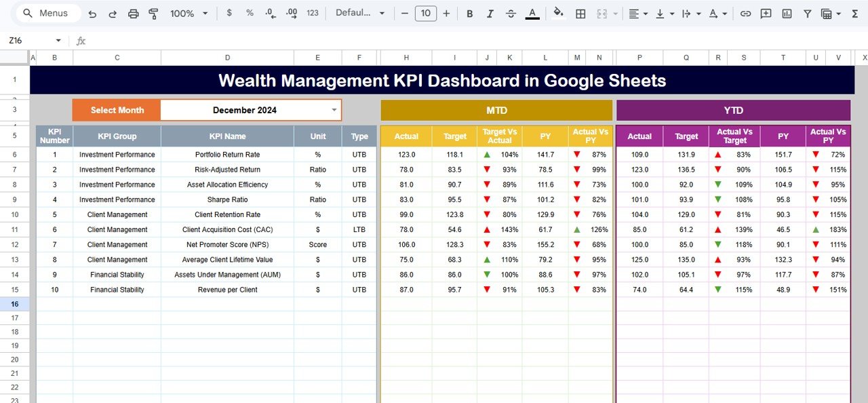Image resolution: width=868 pixels, height=403 pixels.
Task: Toggle bold formatting
Action: click(469, 13)
